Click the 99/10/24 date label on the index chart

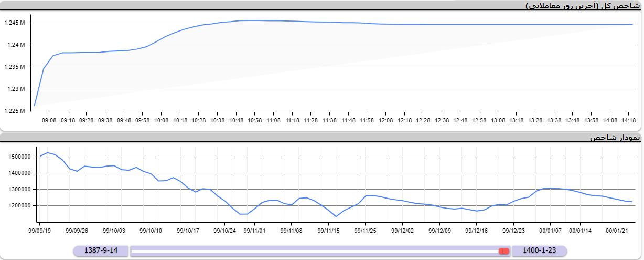click(x=224, y=230)
